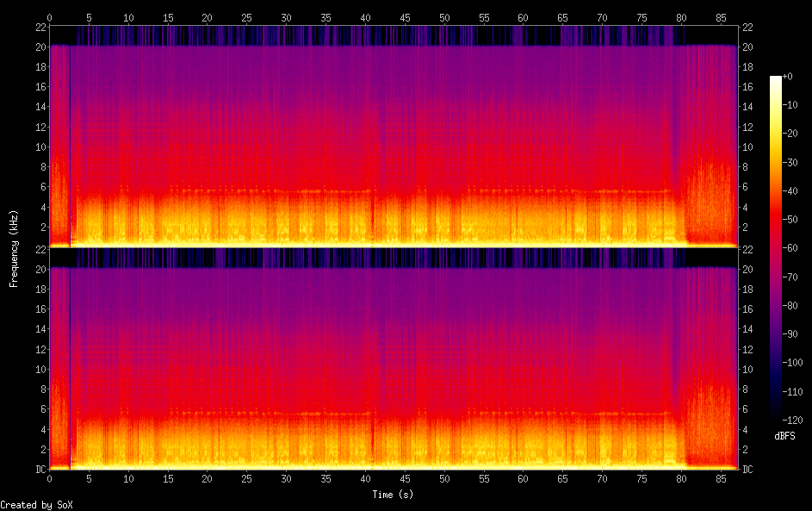Click the 0 second tick on the bottom time axis
This screenshot has height=511, width=812.
tap(49, 479)
